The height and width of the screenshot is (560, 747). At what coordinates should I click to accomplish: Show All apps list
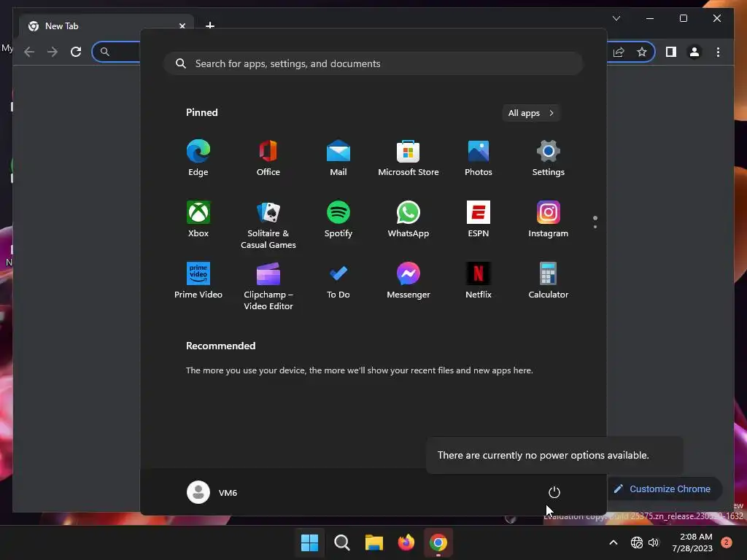(531, 113)
